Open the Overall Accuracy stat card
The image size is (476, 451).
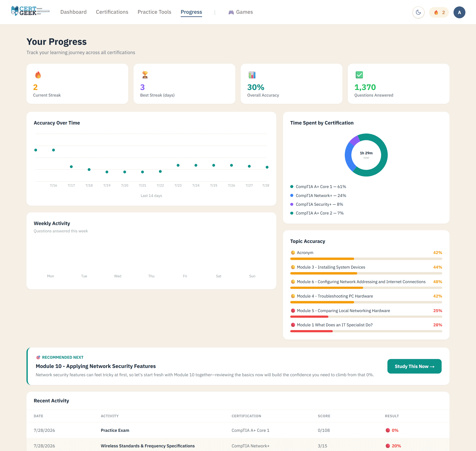coord(291,84)
